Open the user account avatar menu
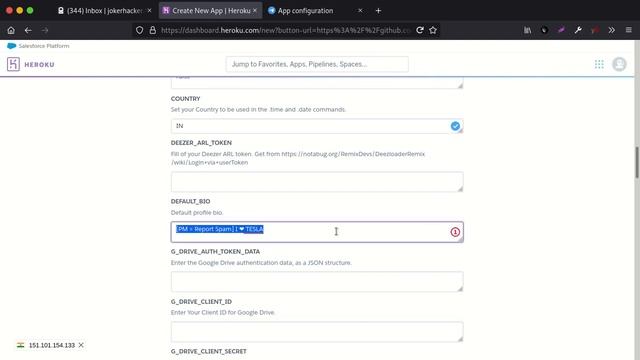Screen dimensions: 640x360 pos(619,64)
